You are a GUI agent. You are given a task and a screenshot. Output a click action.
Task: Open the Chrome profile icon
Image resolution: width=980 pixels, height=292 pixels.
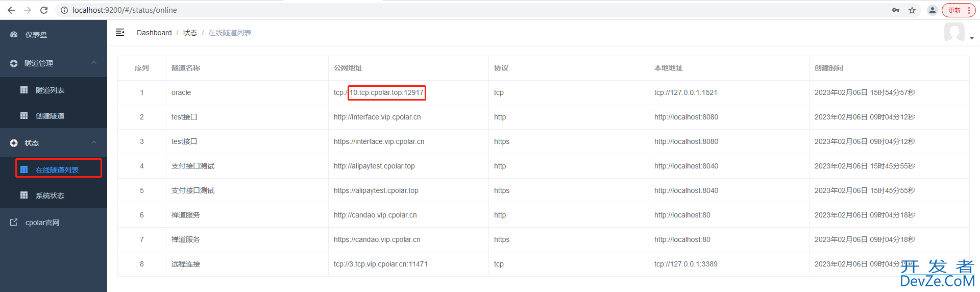tap(933, 10)
